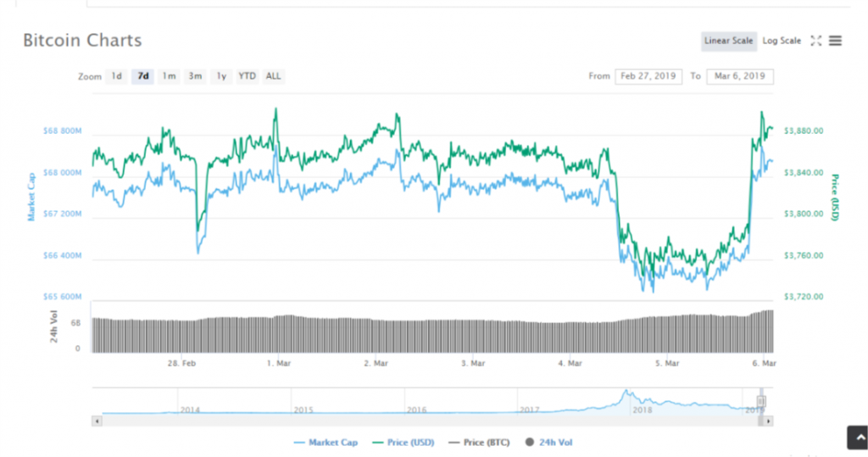The height and width of the screenshot is (457, 868).
Task: Click the To date field Mar 6, 2019
Action: pyautogui.click(x=739, y=76)
